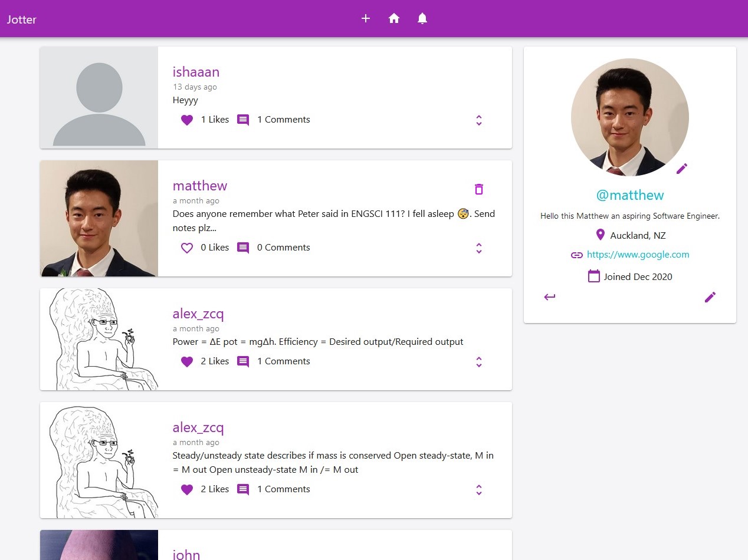Expand matthew's ENGSCI 111 post

point(479,248)
